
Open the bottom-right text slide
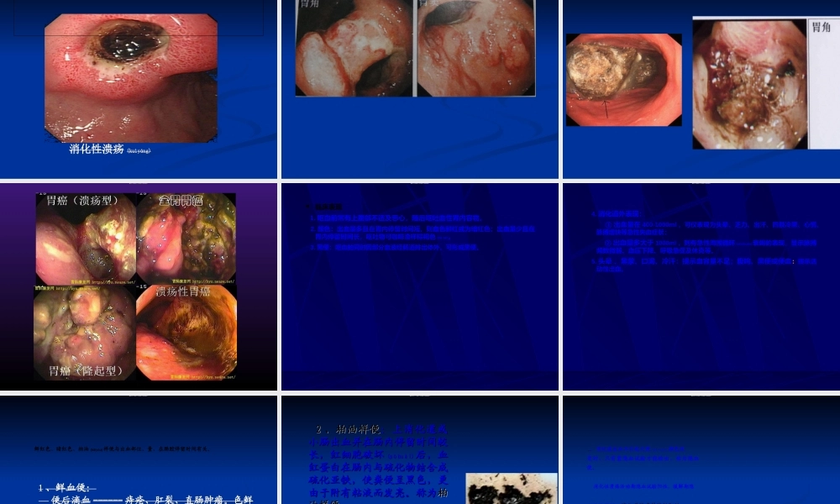701,449
